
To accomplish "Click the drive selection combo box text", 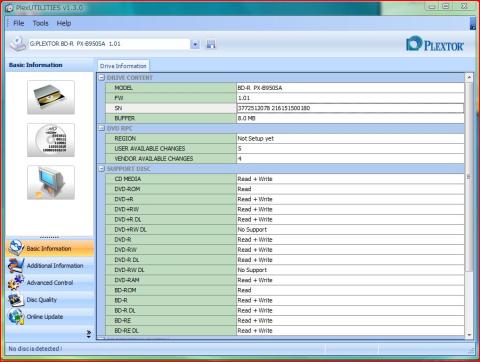I will coord(109,44).
